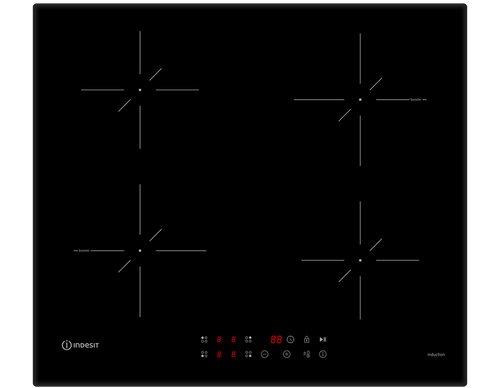Tap the front-left zone power level display
This screenshot has height=388, width=500.
[219, 354]
